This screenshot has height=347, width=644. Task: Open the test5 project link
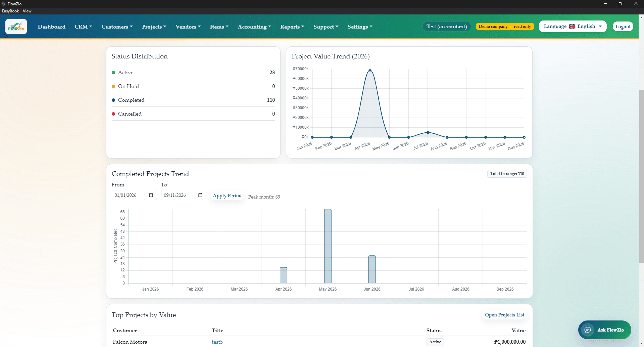tap(217, 342)
